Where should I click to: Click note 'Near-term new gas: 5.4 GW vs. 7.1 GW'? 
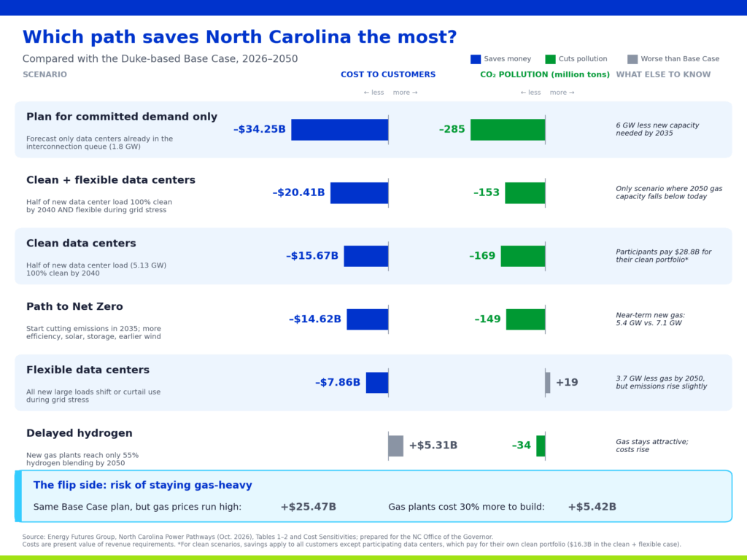point(650,319)
